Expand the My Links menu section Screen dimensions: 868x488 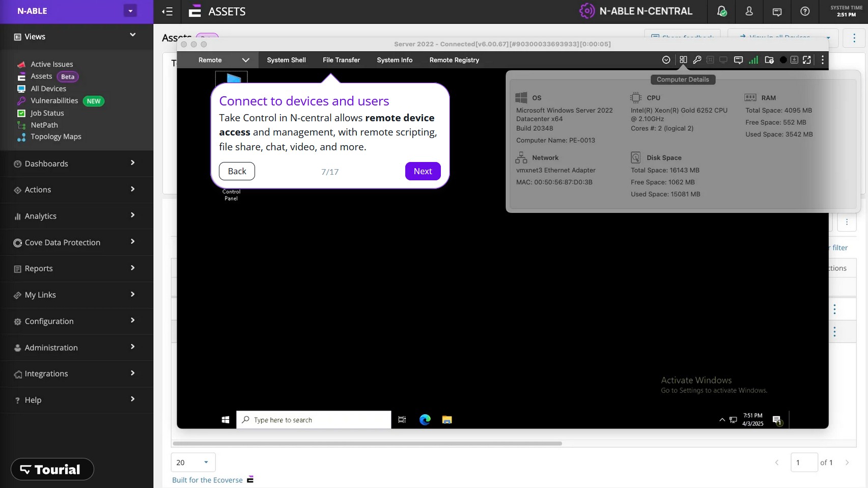click(x=76, y=295)
